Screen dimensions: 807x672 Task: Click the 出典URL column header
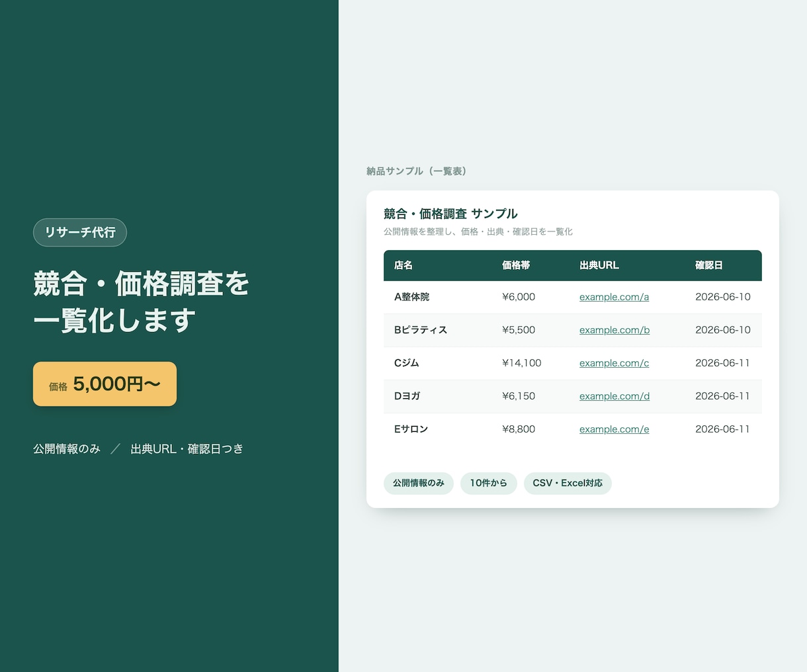click(599, 265)
